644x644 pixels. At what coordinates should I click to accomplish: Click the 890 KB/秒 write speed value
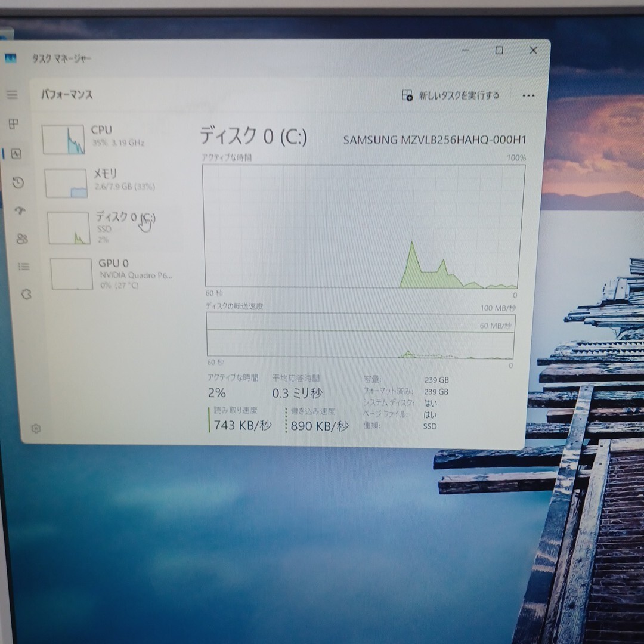[x=320, y=426]
